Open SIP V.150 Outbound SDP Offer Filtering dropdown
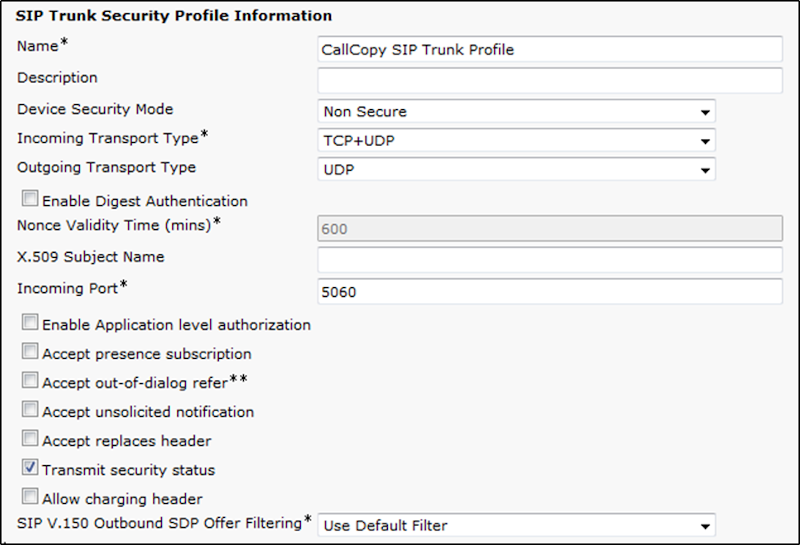Viewport: 800px width, 545px height. coord(516,525)
